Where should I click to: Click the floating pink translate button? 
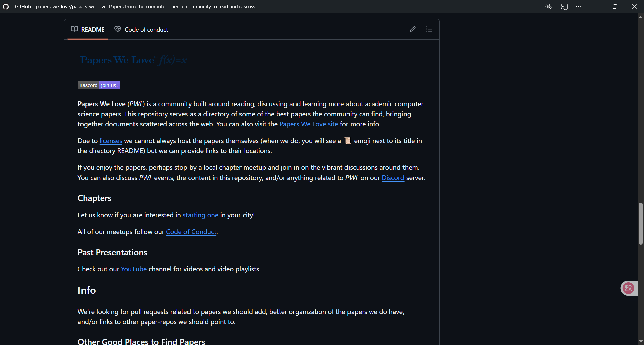[628, 288]
